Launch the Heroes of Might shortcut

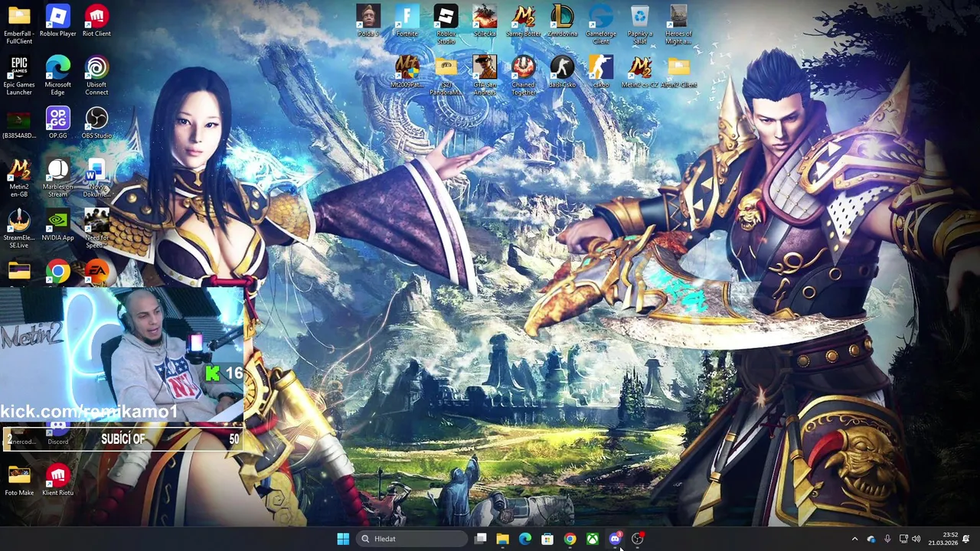pos(678,24)
